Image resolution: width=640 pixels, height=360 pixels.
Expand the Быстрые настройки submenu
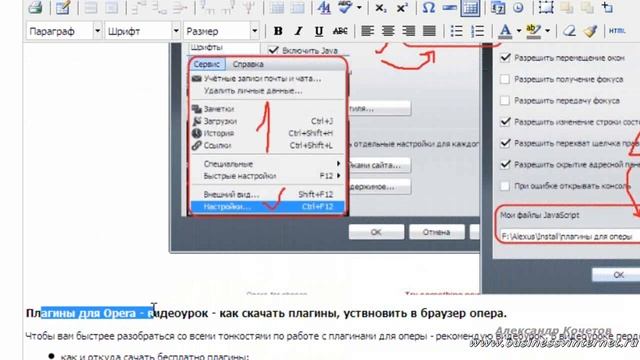coord(267,176)
